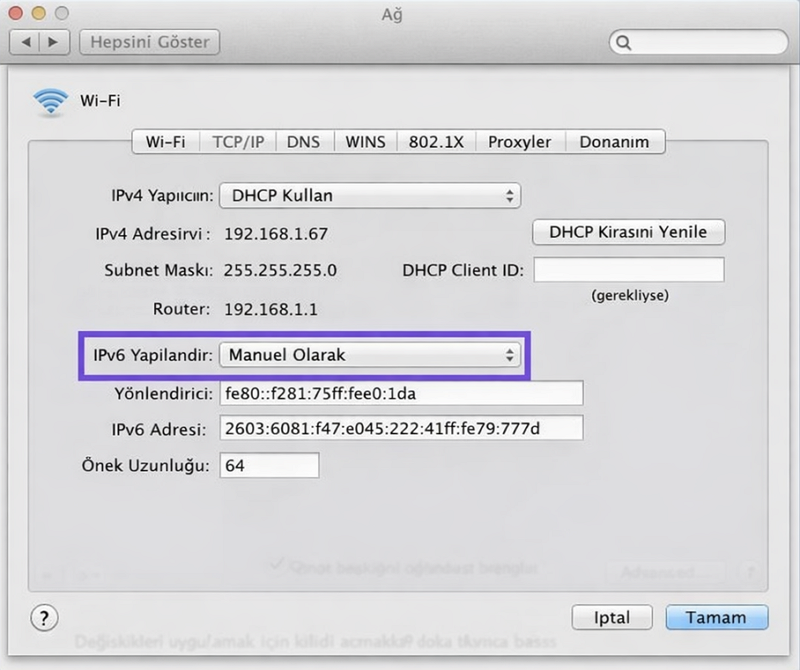Viewport: 800px width, 670px height.
Task: Select the TCP/IP tab
Action: point(238,142)
